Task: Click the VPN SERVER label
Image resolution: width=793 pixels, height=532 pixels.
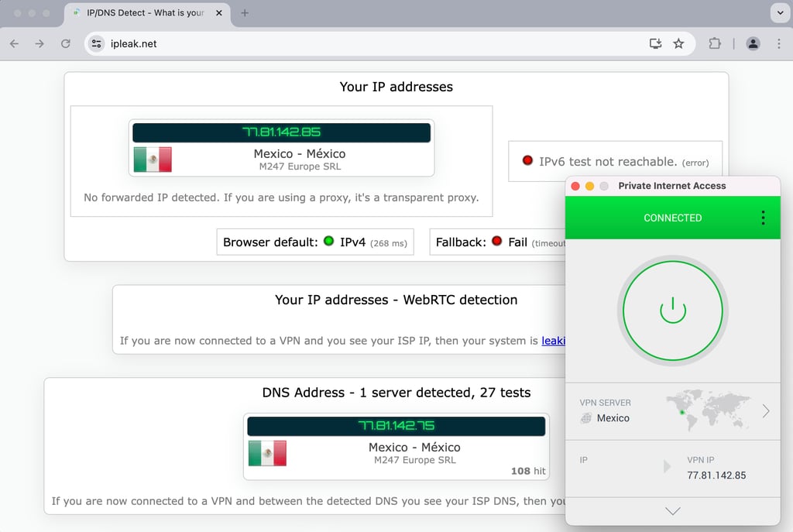Action: pos(605,403)
